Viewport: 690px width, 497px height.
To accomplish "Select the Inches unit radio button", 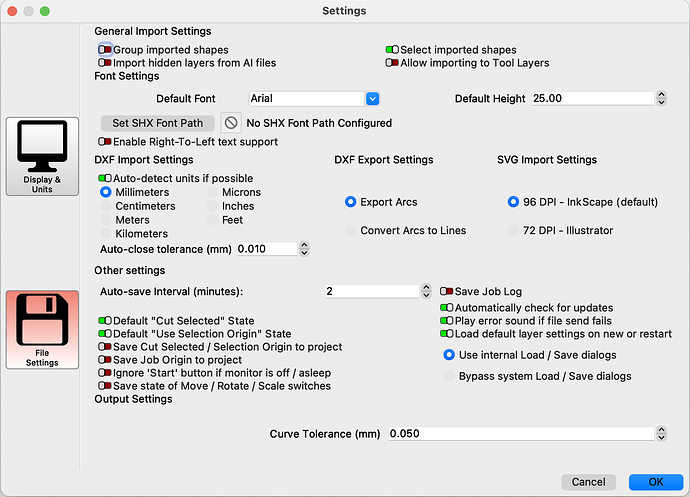I will (213, 206).
